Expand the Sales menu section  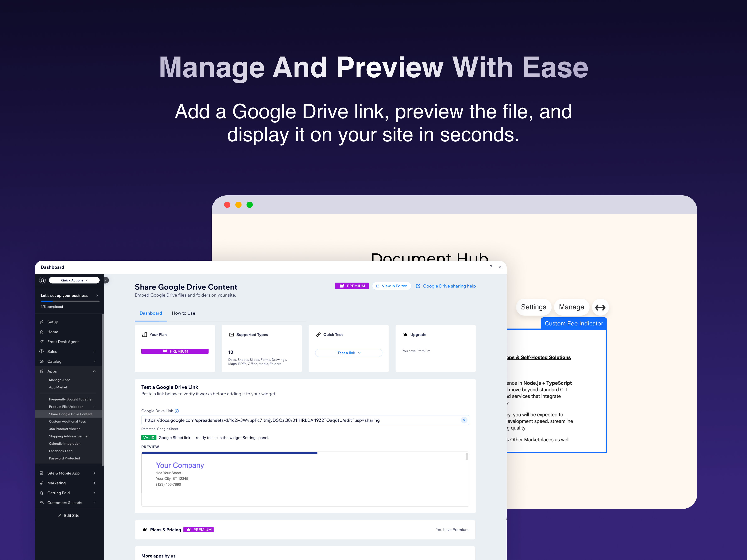94,351
